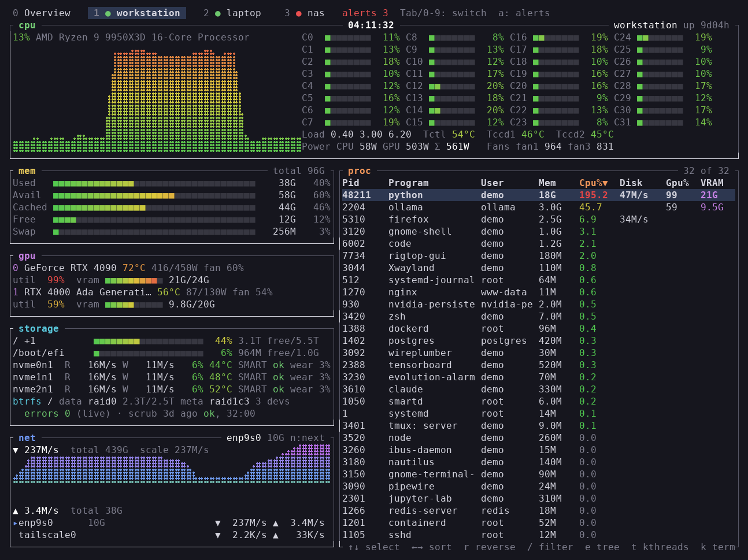Screen dimensions: 748x560
Task: Click the GeForce RTX 4090 vram bar
Action: pyautogui.click(x=134, y=280)
